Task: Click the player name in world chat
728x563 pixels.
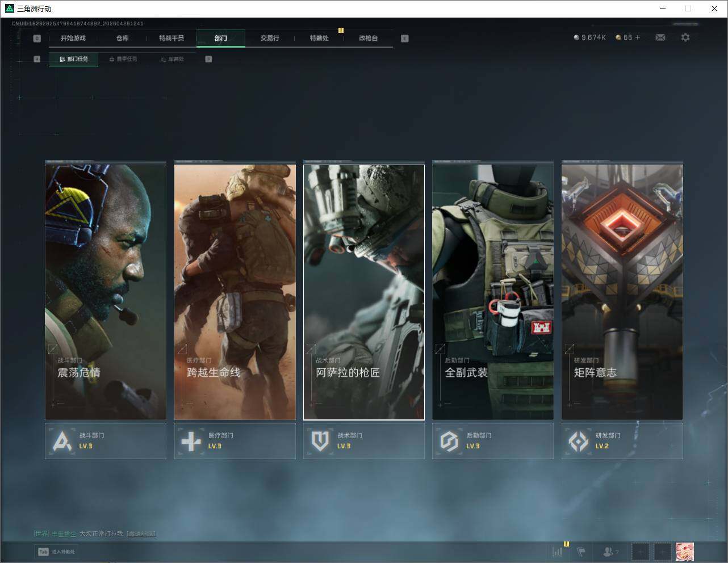Action: [x=64, y=533]
